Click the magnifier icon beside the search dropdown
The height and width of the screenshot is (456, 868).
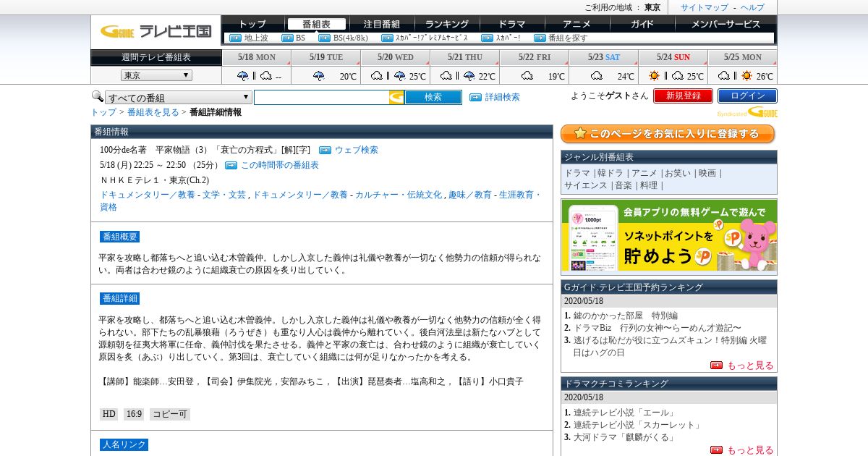(x=97, y=96)
